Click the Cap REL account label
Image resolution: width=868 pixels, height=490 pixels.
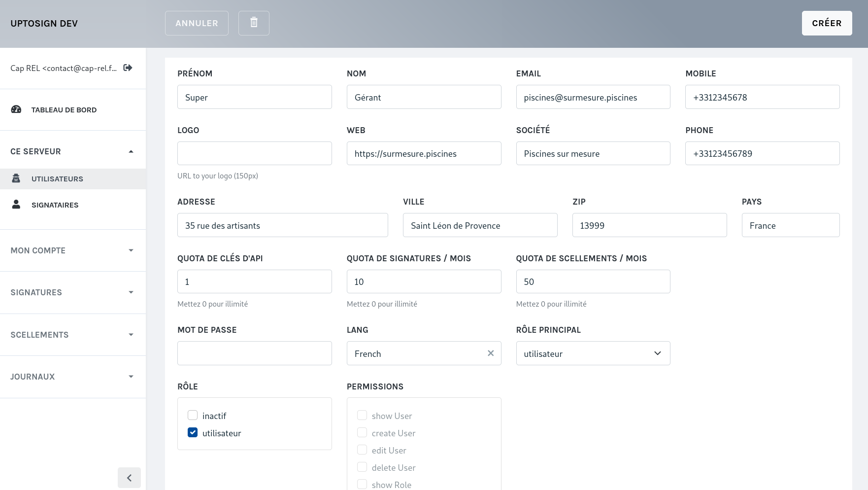(64, 68)
